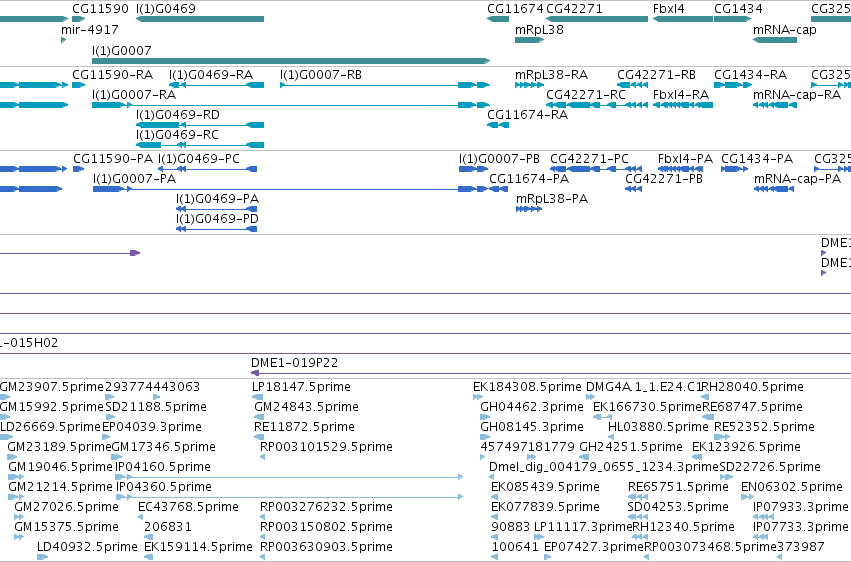Click protein l(1)G0007-PA label
The width and height of the screenshot is (851, 562).
point(135,179)
